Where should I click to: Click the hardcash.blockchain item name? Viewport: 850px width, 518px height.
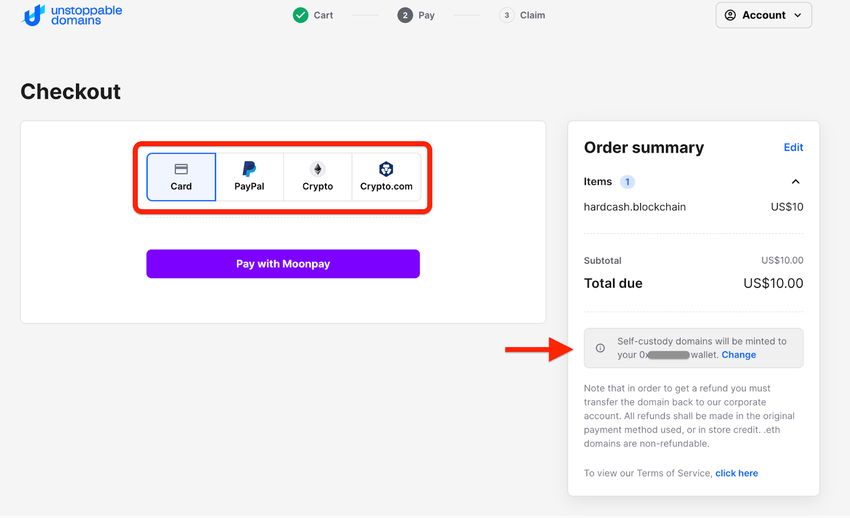coord(635,207)
